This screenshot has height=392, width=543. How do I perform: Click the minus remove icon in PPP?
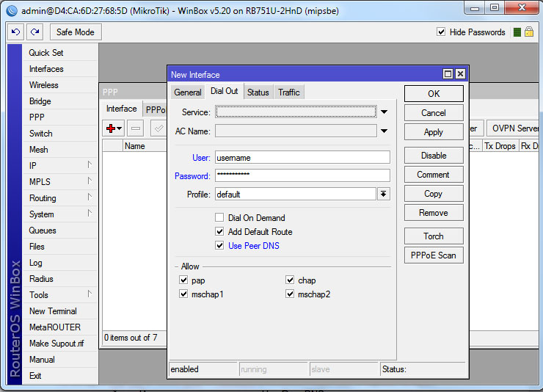(135, 128)
